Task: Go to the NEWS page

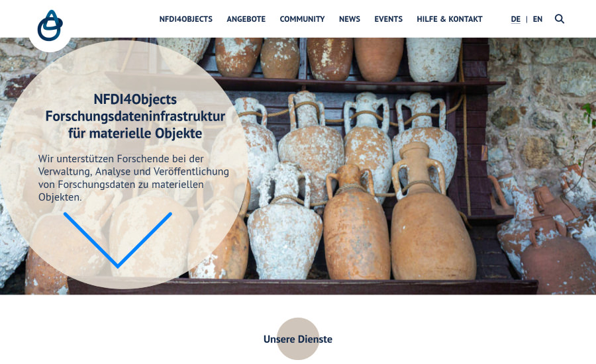Action: coord(349,19)
